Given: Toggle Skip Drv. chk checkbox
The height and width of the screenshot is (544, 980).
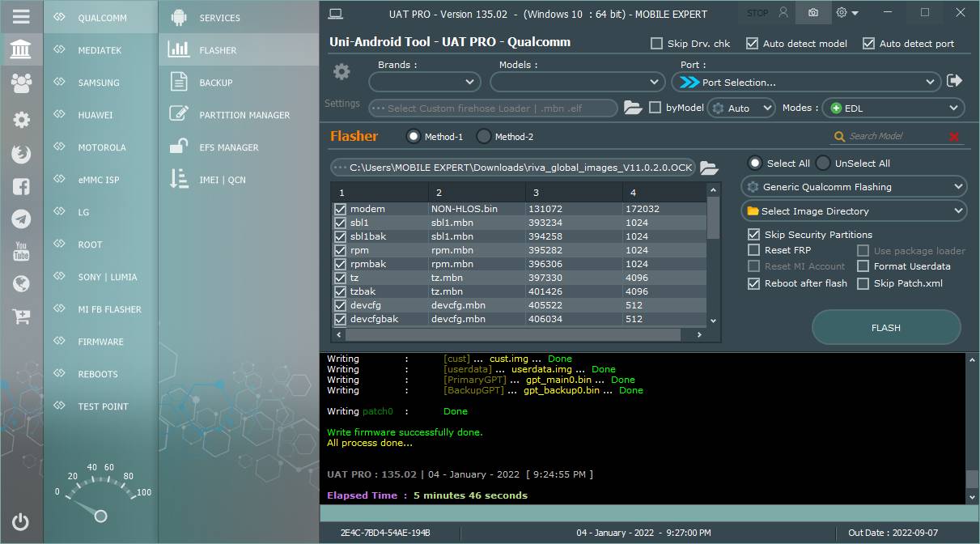Looking at the screenshot, I should tap(657, 44).
